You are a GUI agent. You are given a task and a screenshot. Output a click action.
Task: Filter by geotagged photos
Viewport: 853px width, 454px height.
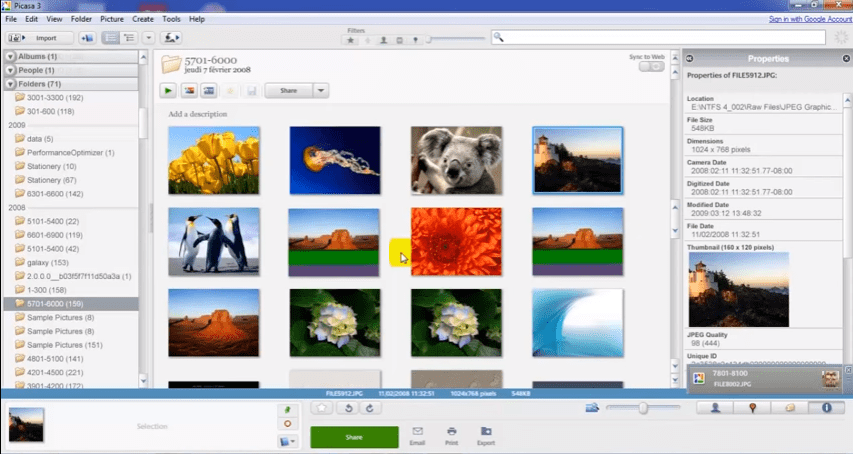click(415, 40)
